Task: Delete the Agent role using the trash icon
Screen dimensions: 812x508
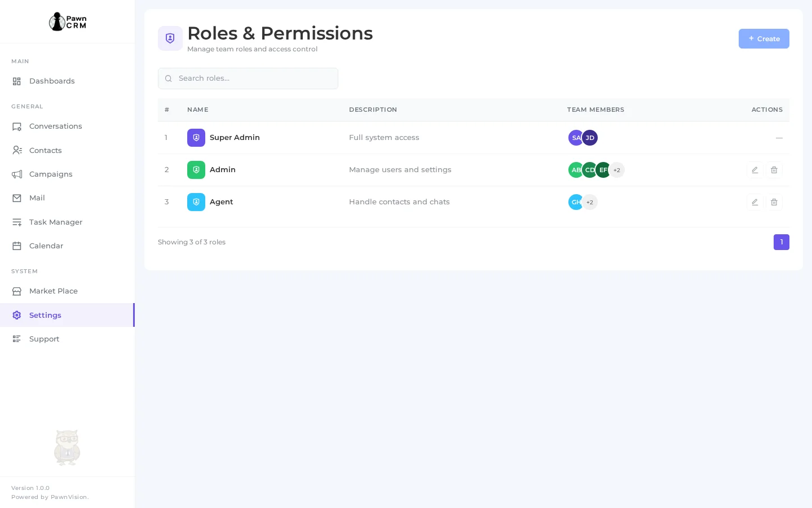Action: (774, 202)
